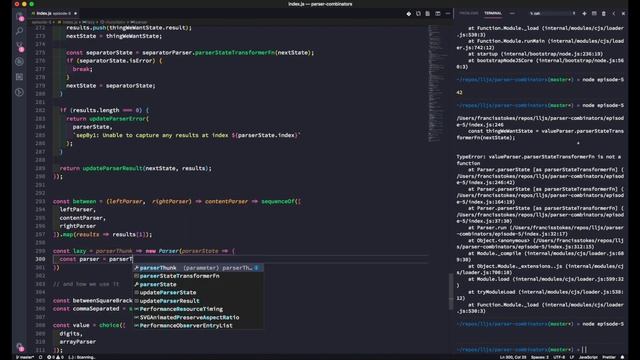
Task: Choose parserState from the autocomplete suggestions
Action: pyautogui.click(x=198, y=284)
